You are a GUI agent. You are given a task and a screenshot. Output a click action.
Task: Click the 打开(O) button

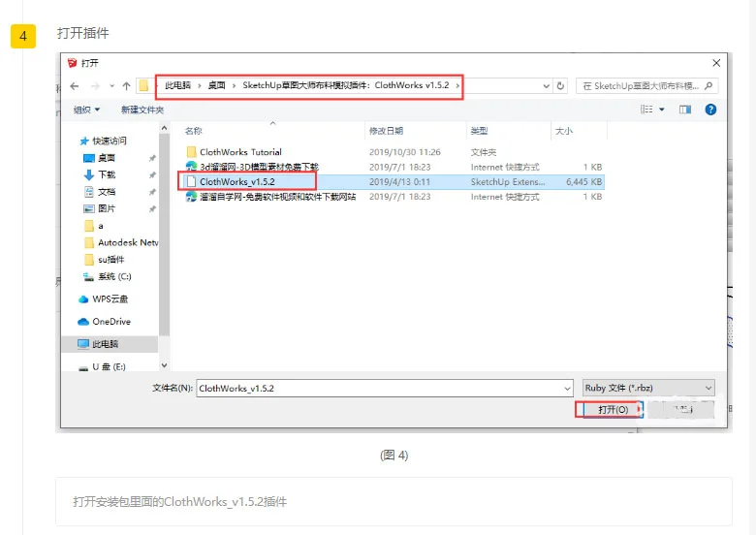pos(613,410)
